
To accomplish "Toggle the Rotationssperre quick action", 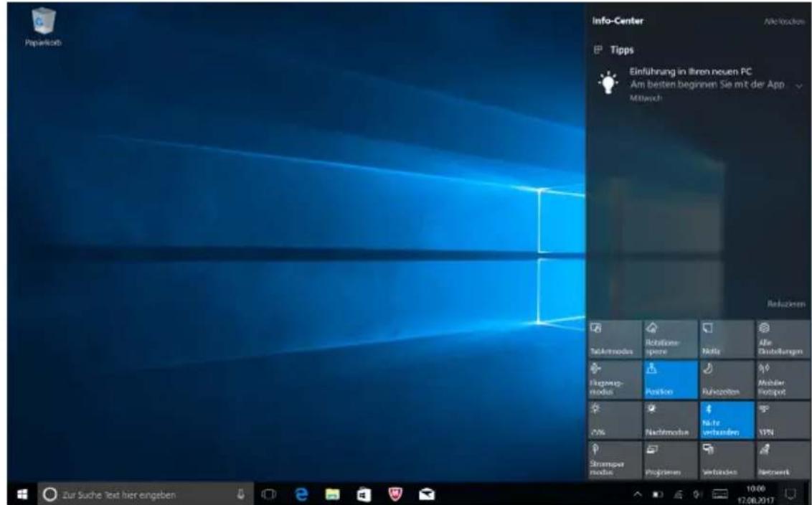I will pos(671,339).
